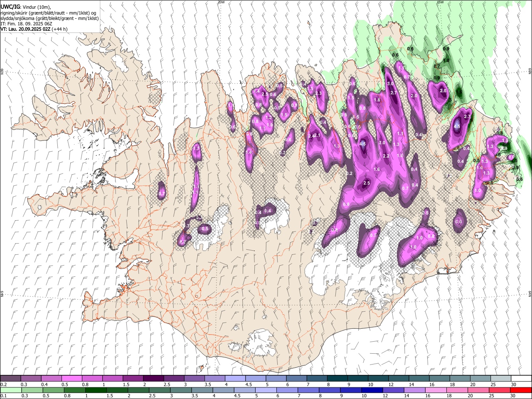Screen dimensions: 532x399
Task: Choose the white upper swatch labeled 30
Action: tap(521, 379)
